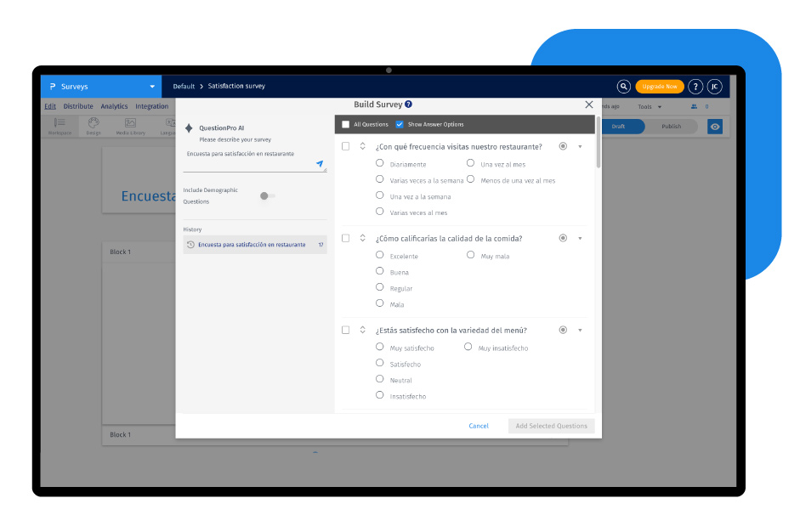This screenshot has height=532, width=800.
Task: Open the Integration tab
Action: click(x=151, y=106)
